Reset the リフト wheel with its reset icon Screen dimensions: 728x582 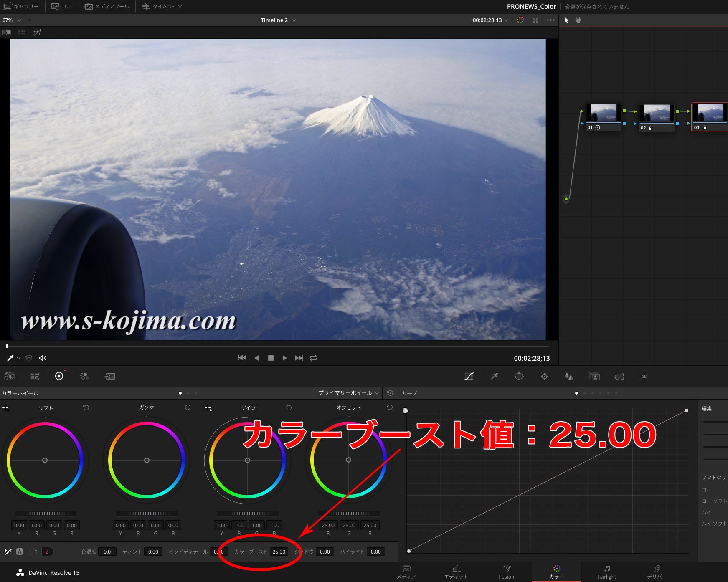click(x=86, y=407)
